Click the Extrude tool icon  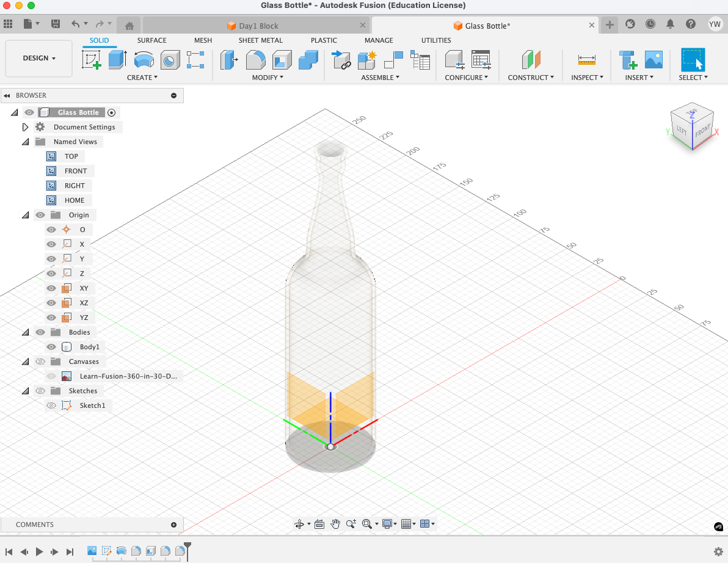(x=117, y=60)
